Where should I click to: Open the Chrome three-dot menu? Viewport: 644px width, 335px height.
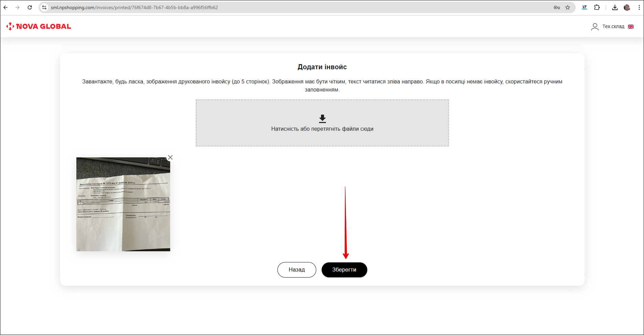(x=639, y=7)
